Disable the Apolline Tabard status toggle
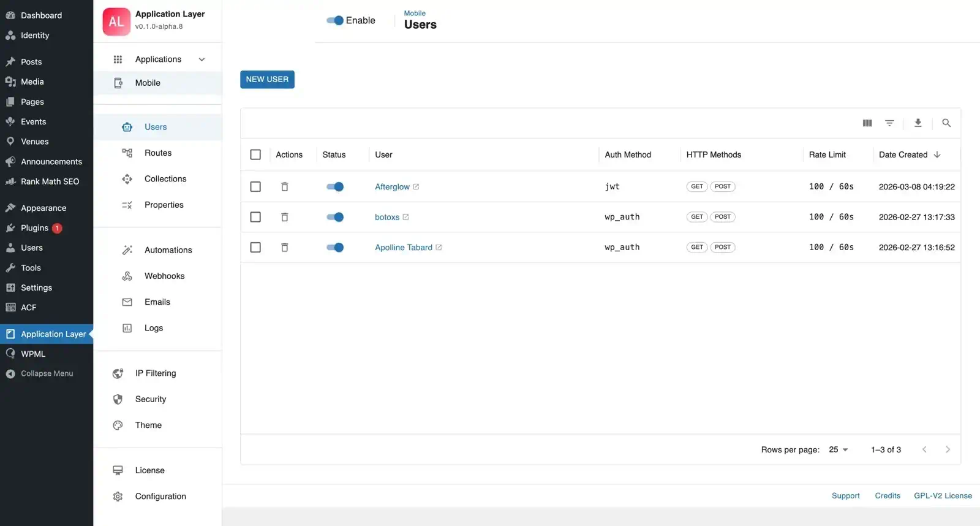This screenshot has width=980, height=526. [335, 248]
